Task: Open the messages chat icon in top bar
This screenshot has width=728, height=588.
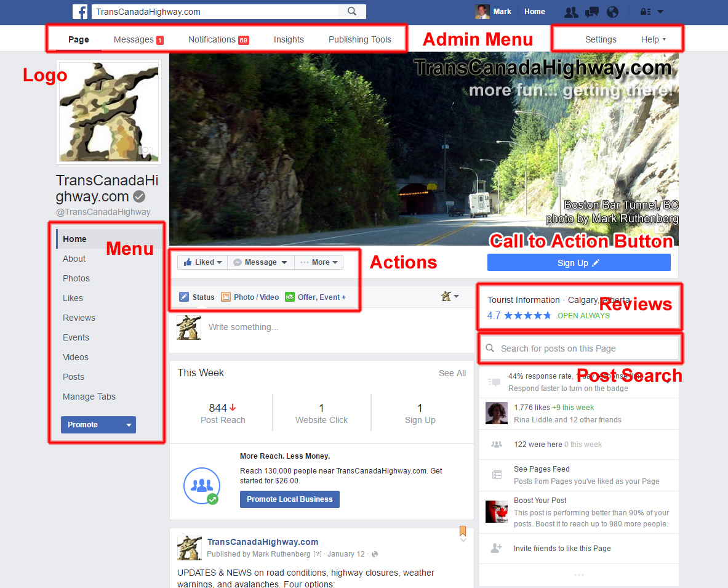Action: tap(592, 12)
